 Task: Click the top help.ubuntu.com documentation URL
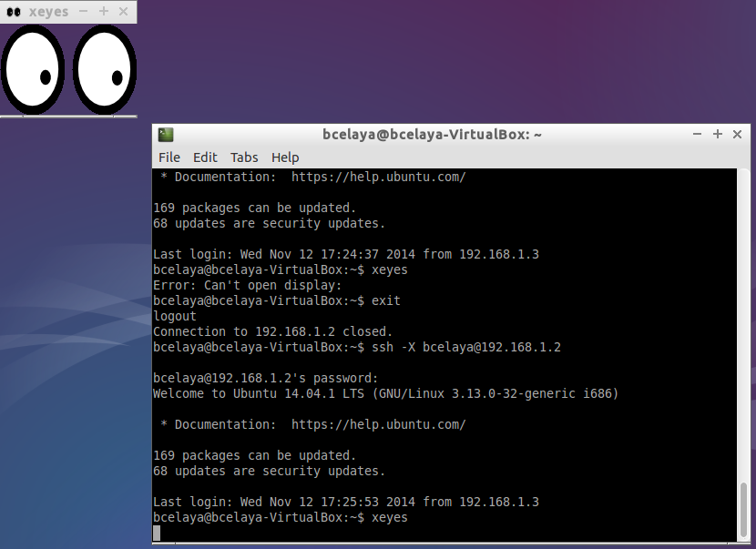pos(379,177)
